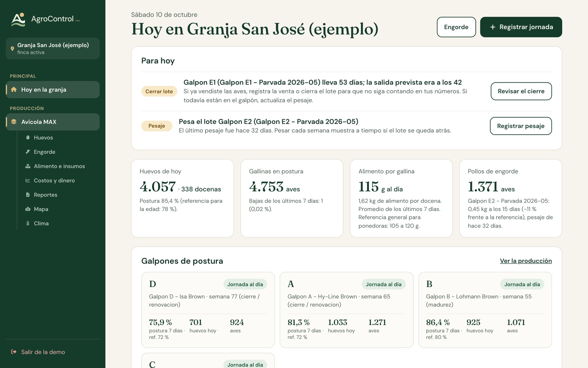Click Registrar jornada button
This screenshot has height=368, width=588.
pos(521,27)
